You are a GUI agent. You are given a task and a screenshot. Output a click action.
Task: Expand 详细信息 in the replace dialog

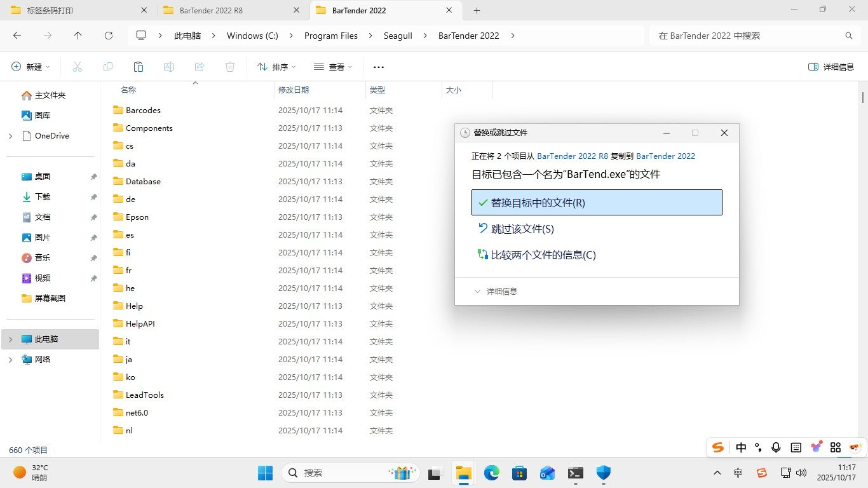click(496, 291)
